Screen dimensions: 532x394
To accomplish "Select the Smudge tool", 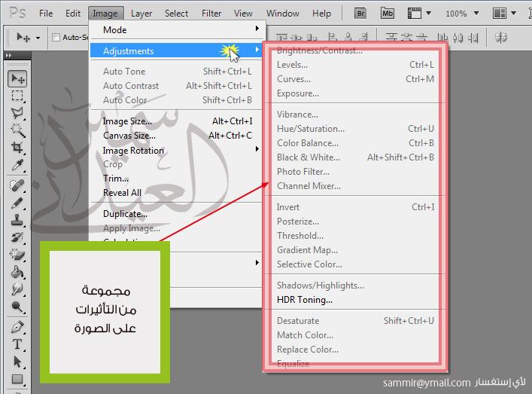I will (x=17, y=289).
